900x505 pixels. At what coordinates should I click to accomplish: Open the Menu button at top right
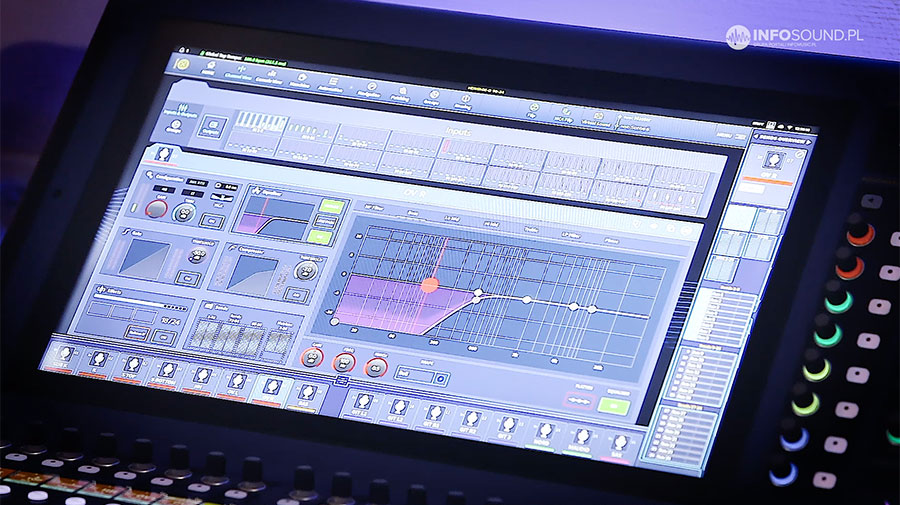[731, 136]
